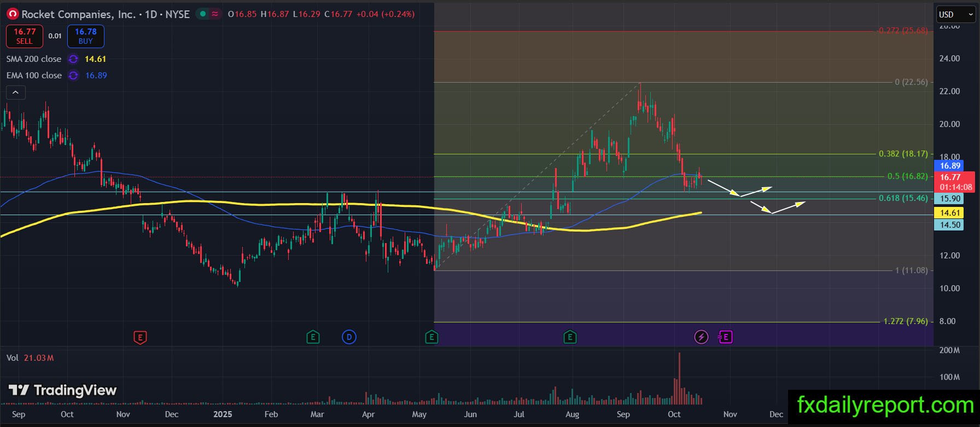This screenshot has width=980, height=427.
Task: Open the green earnings marker near May
Action: click(431, 337)
